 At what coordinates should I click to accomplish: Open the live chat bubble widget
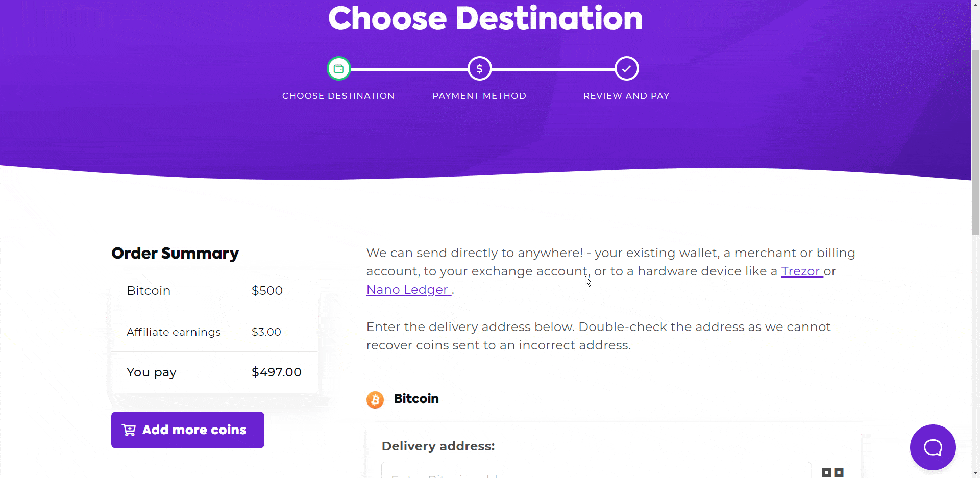933,447
